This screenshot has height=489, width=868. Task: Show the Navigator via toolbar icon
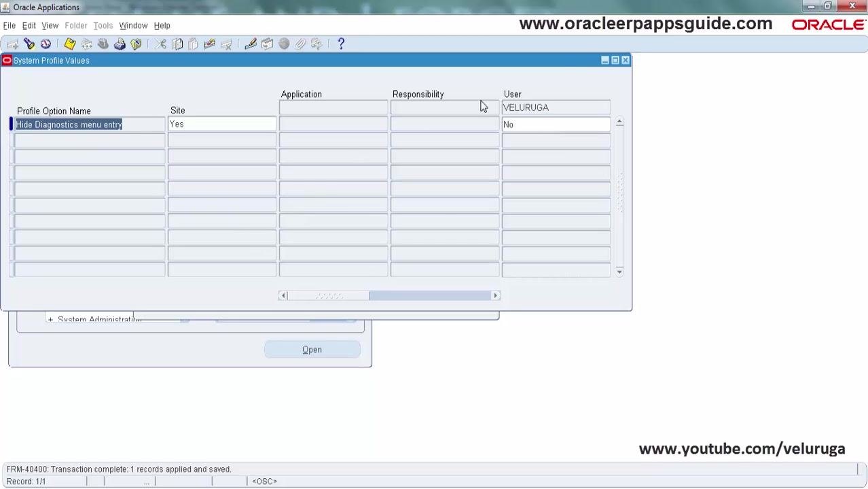click(x=46, y=44)
